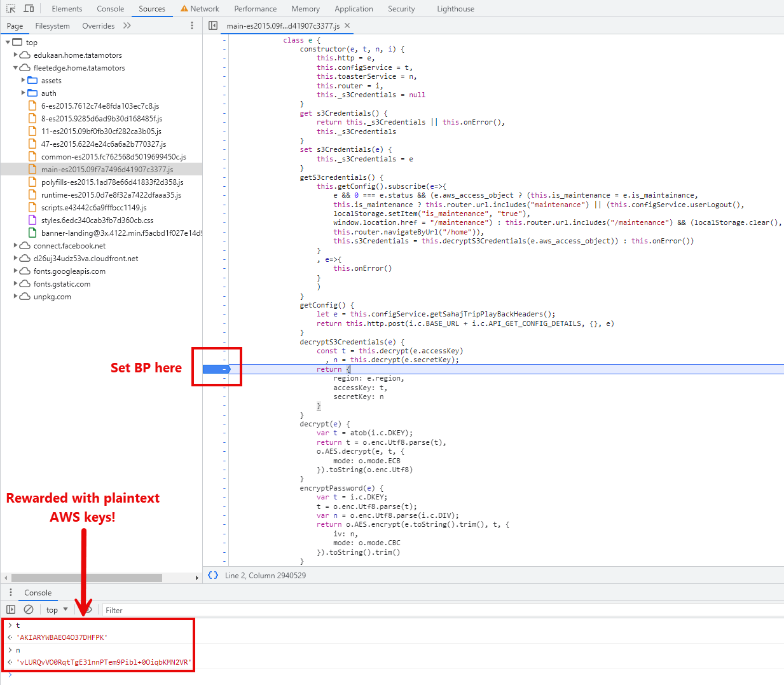Open the top JavaScript context dropdown

tap(57, 609)
